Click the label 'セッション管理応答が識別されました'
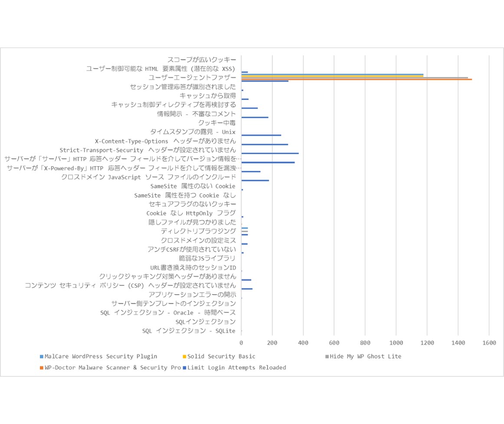 [183, 87]
